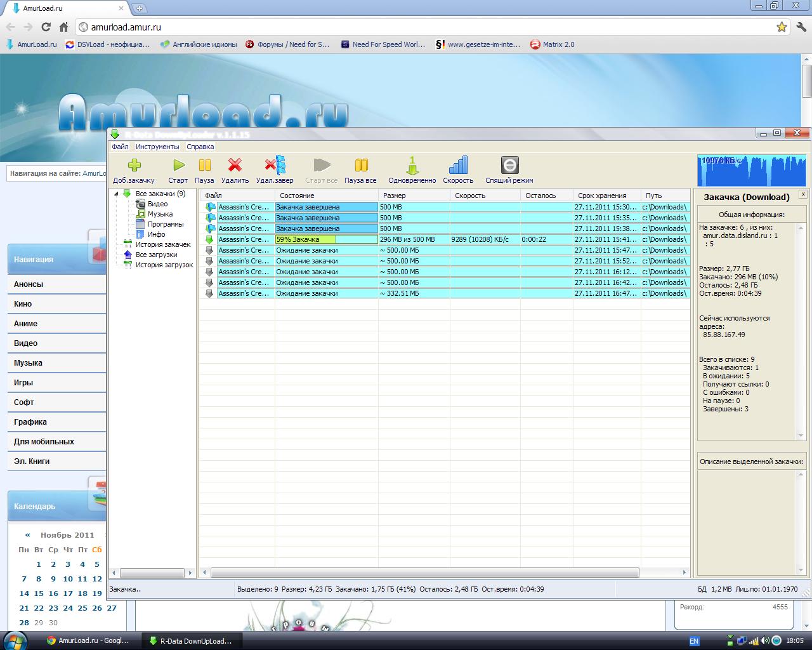The image size is (812, 650).
Task: Open Английские идиомы bookmark
Action: point(199,44)
